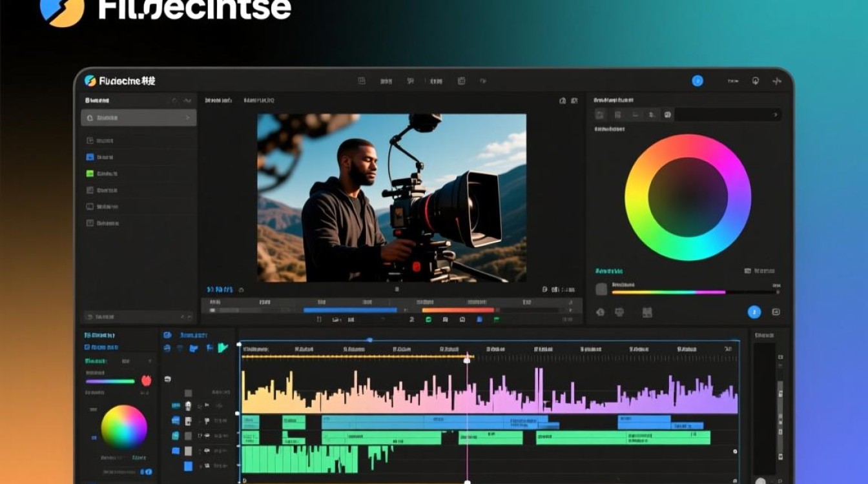868x484 pixels.
Task: Open the dropdown at bottom of left sidebar
Action: point(186,317)
